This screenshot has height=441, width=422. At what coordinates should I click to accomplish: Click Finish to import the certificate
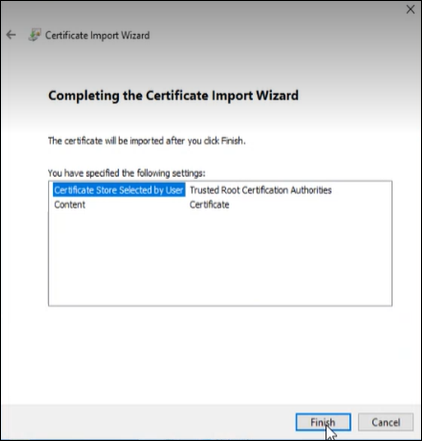(x=323, y=422)
